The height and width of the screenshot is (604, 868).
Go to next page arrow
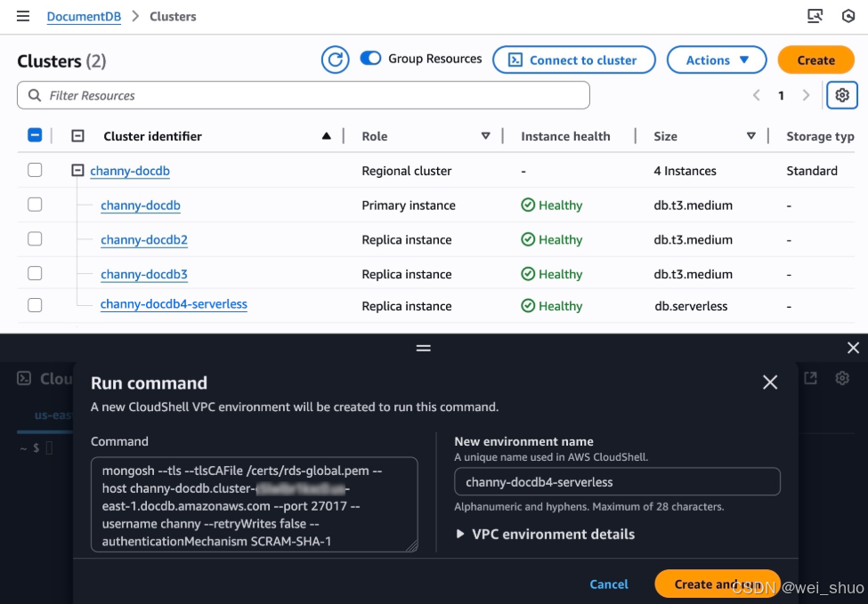[x=806, y=95]
